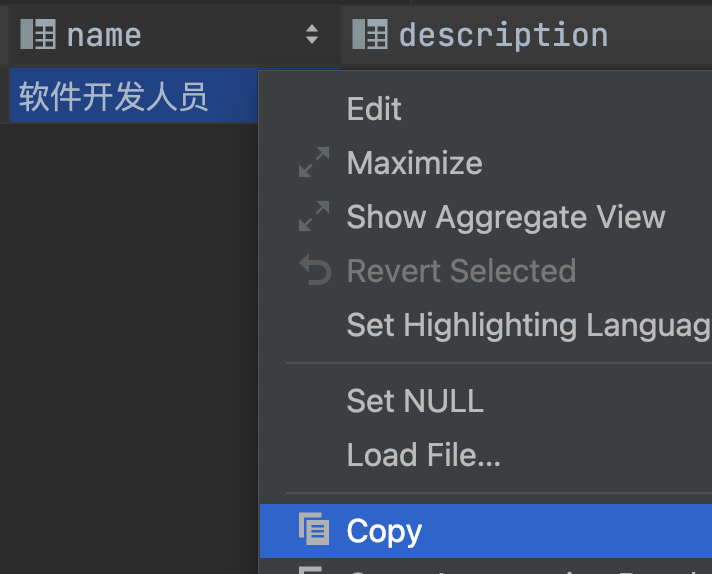Click the table icon beside the name header
The height and width of the screenshot is (574, 712).
[38, 35]
